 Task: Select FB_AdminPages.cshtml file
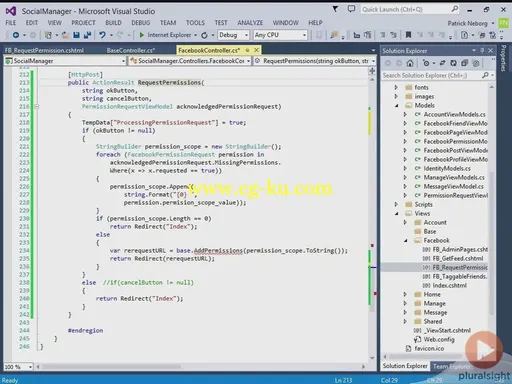pyautogui.click(x=460, y=249)
